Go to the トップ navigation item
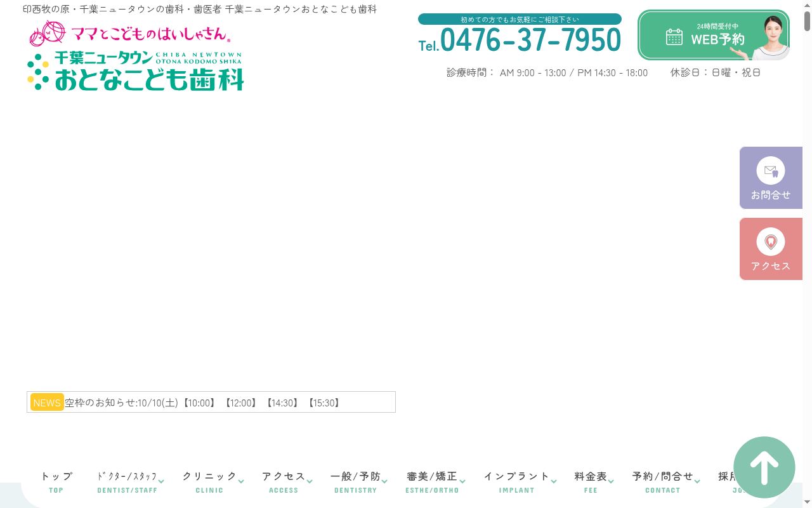812x508 pixels. (x=56, y=482)
